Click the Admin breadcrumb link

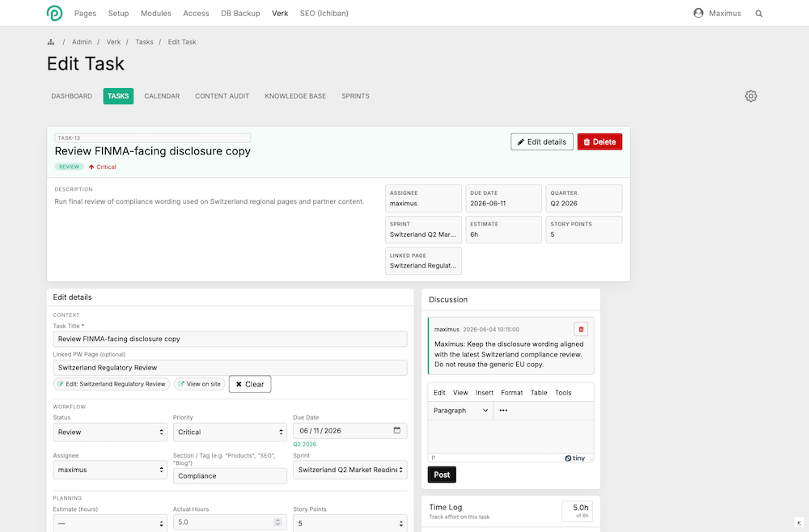pos(82,42)
